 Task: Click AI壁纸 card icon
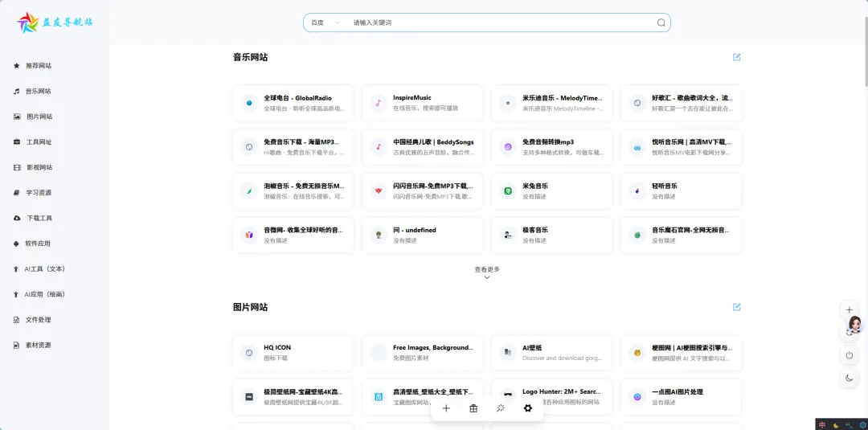pos(508,353)
